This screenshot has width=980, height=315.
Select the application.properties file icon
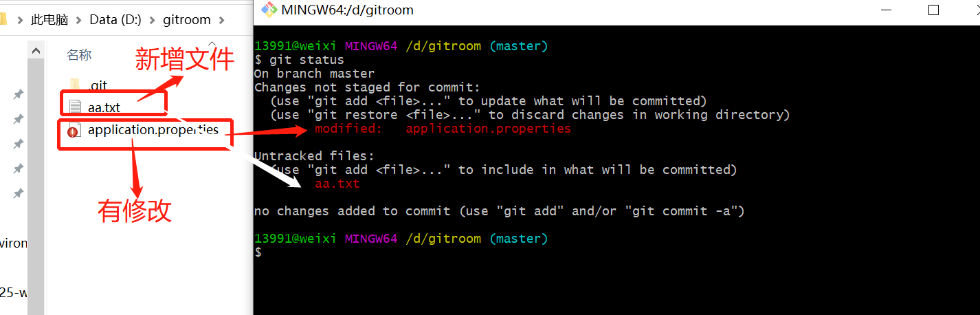[74, 130]
